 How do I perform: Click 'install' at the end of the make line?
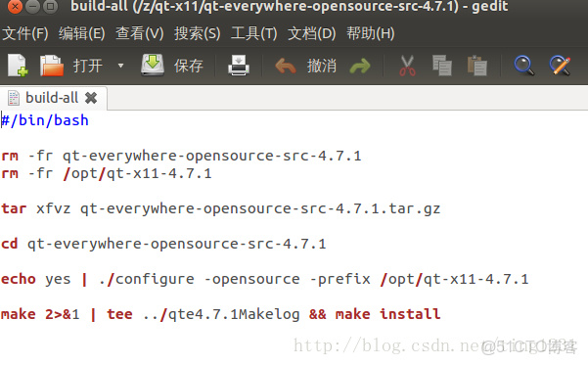[410, 314]
